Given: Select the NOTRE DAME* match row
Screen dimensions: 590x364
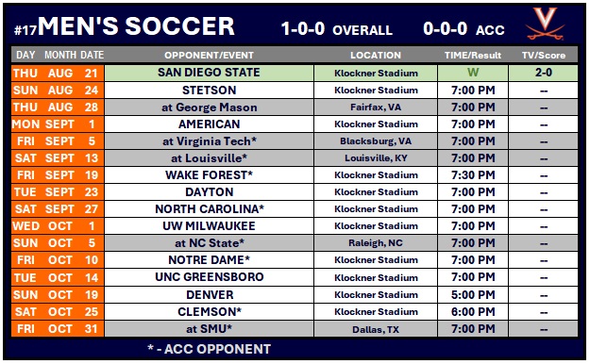Looking at the screenshot, I should tap(295, 260).
